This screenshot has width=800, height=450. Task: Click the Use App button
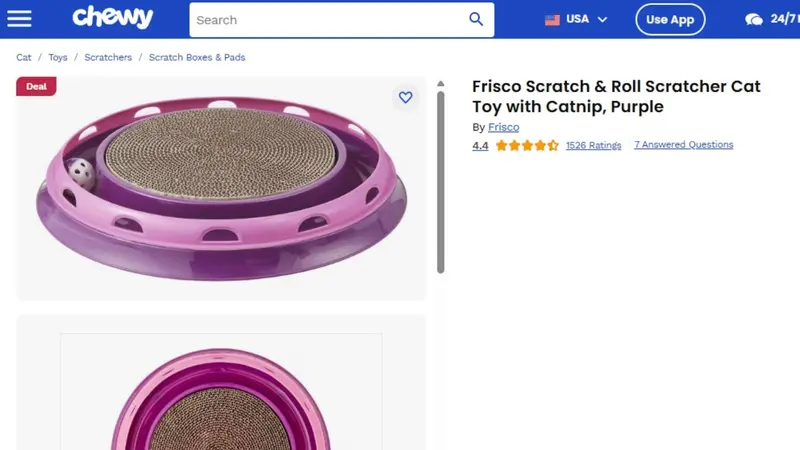670,20
